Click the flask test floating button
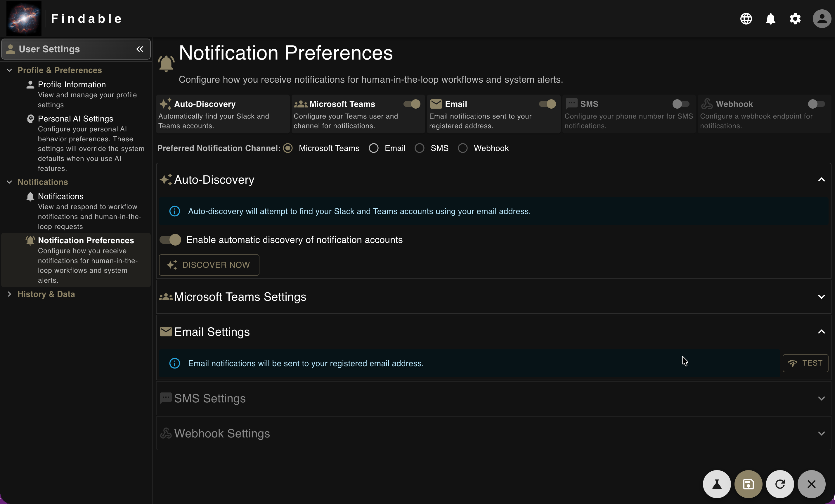835x504 pixels. coord(716,484)
